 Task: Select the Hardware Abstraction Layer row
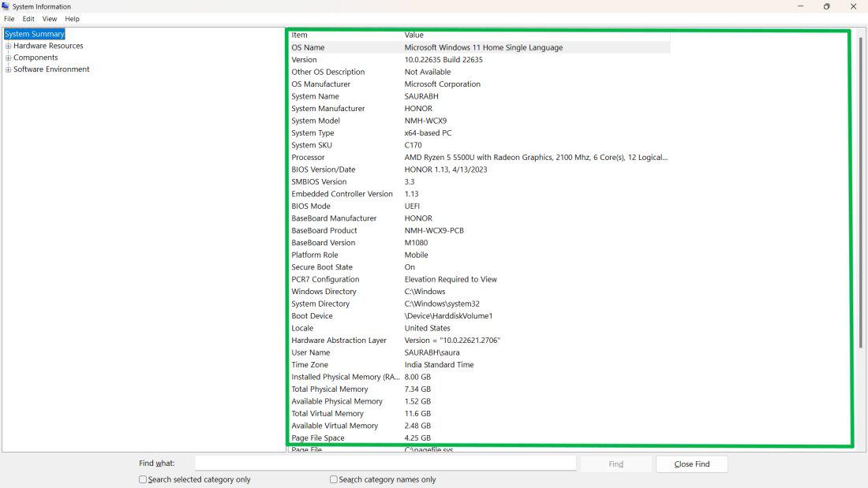coord(480,340)
